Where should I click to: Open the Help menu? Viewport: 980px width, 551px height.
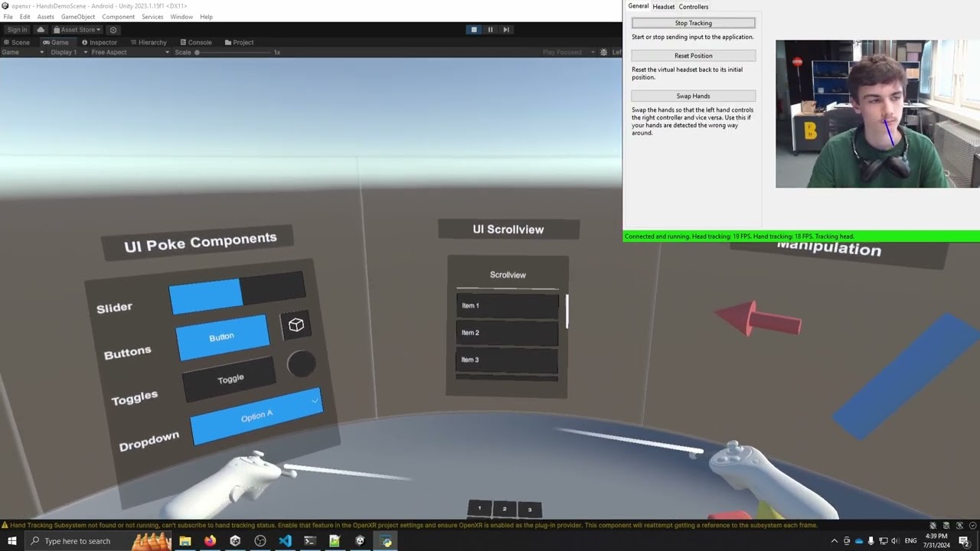tap(206, 17)
